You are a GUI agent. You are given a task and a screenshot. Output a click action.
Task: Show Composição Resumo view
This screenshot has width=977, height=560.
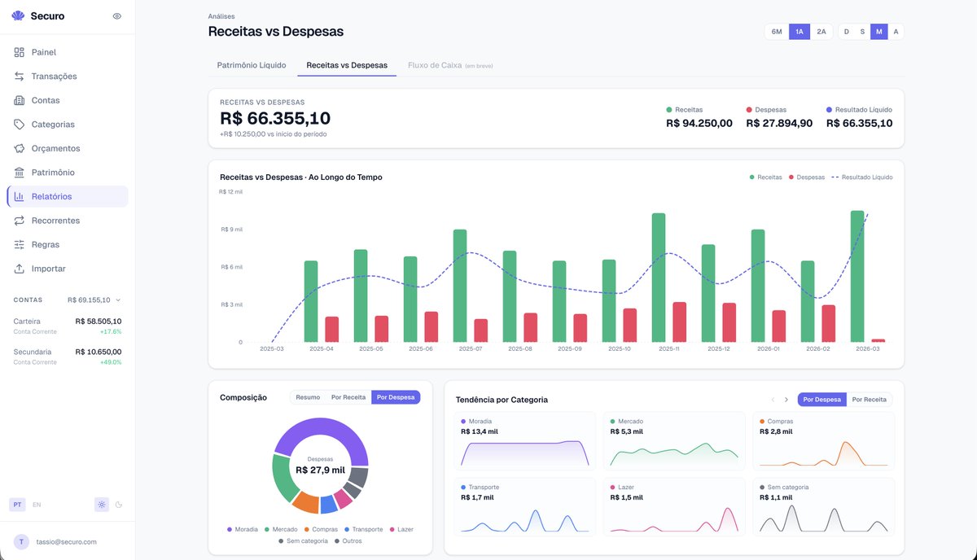[308, 397]
